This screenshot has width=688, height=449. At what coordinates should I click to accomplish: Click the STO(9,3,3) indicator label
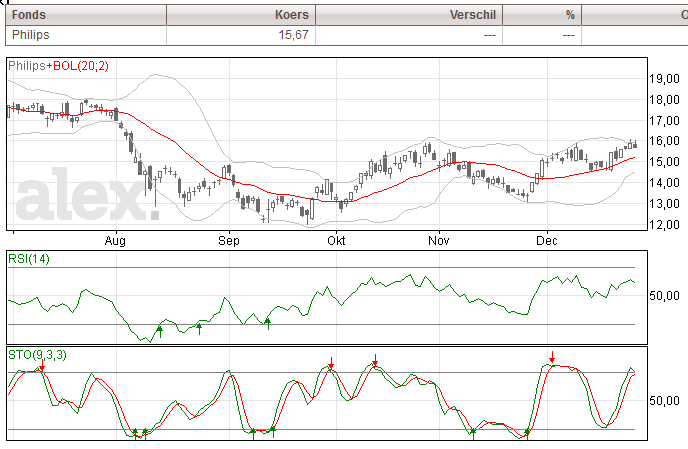click(37, 355)
